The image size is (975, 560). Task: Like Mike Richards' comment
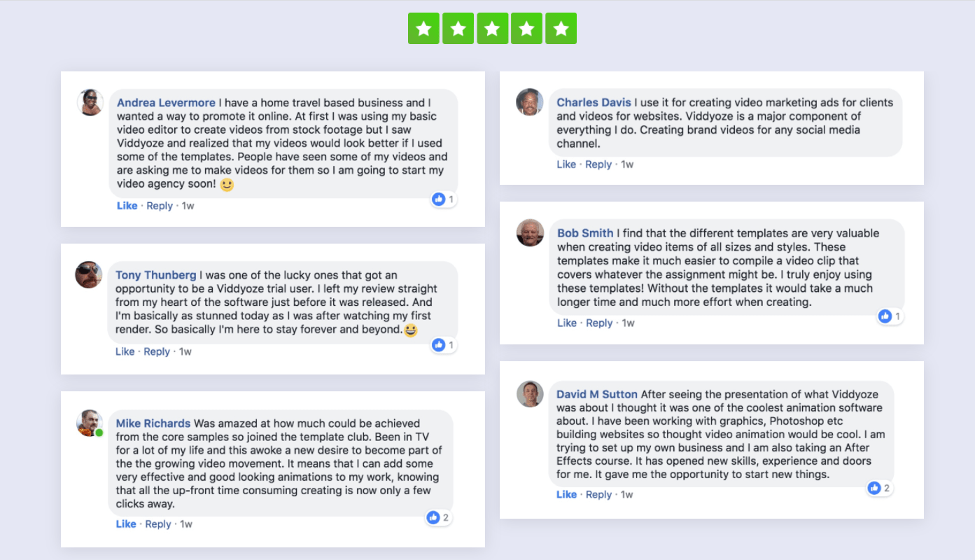point(126,524)
